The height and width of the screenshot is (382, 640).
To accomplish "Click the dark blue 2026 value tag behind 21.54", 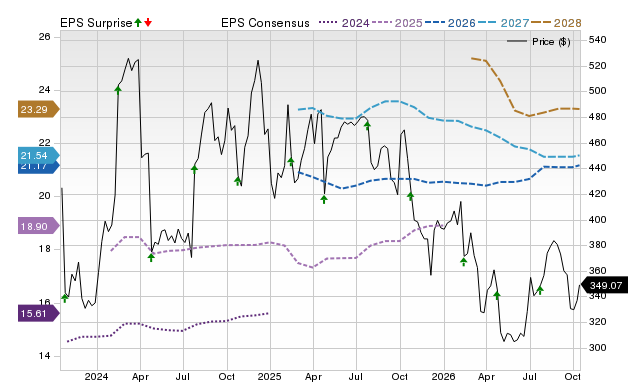I will click(38, 168).
